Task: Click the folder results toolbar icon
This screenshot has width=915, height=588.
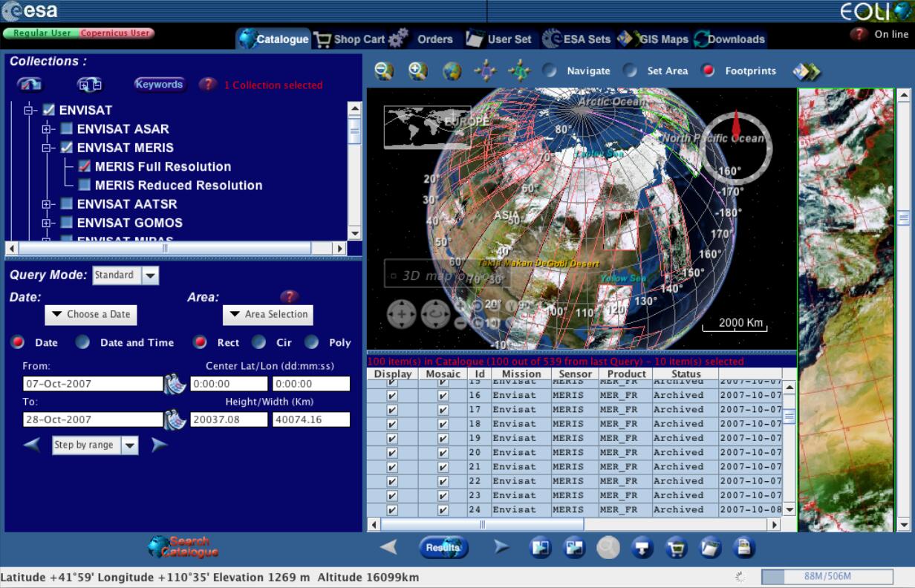Action: click(x=710, y=548)
